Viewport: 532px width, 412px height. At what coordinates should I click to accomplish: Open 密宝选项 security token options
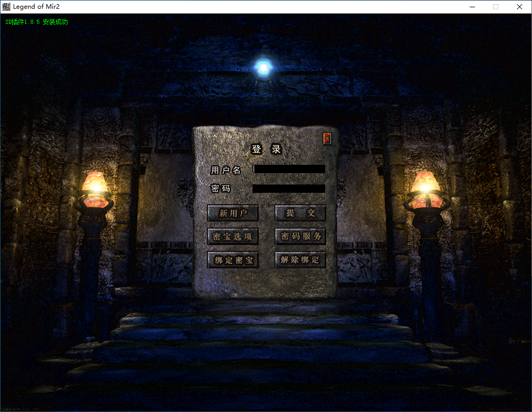point(233,236)
